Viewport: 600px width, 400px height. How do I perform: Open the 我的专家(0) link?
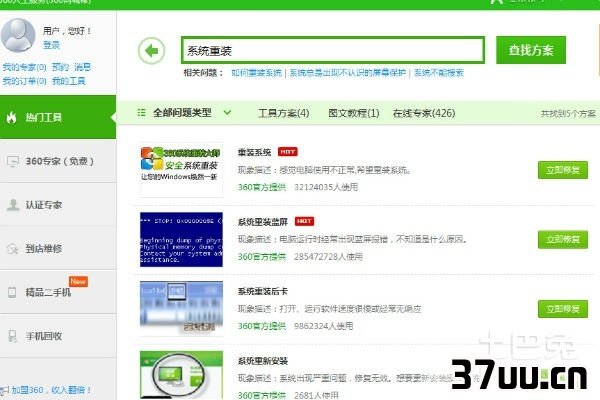point(24,67)
